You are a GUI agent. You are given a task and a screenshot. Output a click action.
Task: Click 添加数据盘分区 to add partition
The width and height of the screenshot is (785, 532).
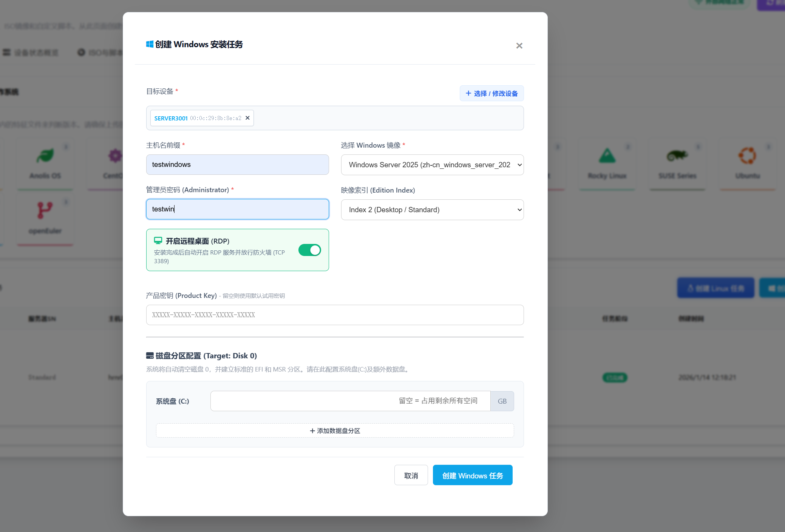tap(335, 430)
